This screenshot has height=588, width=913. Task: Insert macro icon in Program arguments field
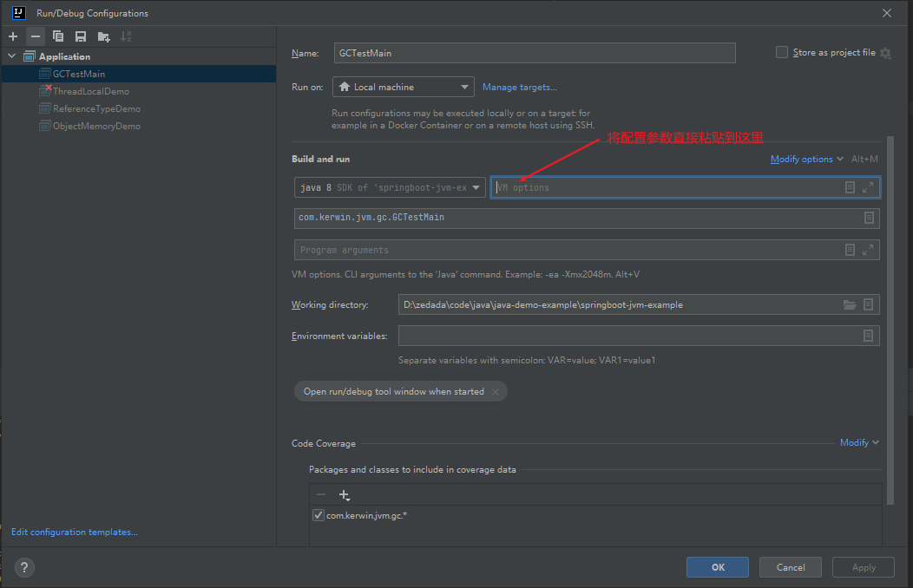point(851,250)
